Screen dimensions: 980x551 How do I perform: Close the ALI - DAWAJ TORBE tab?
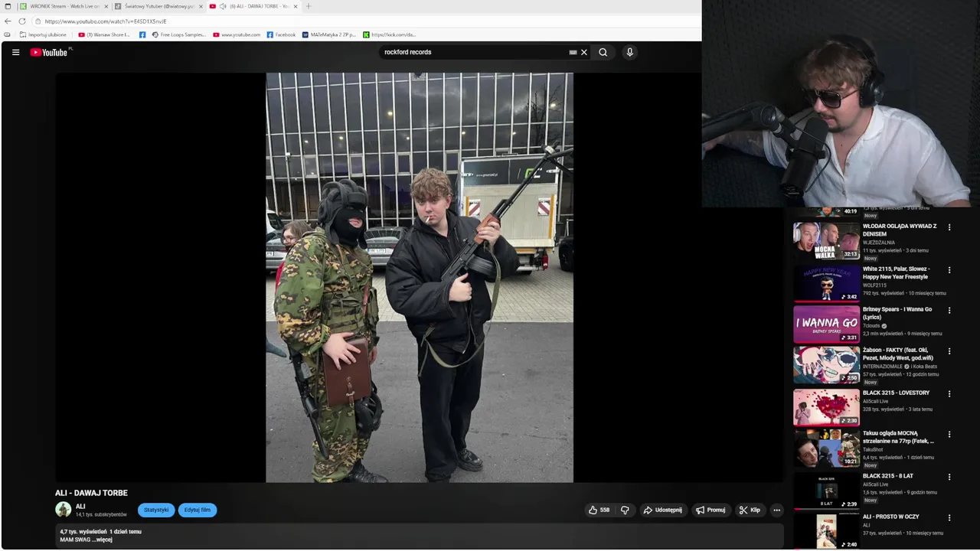point(296,6)
